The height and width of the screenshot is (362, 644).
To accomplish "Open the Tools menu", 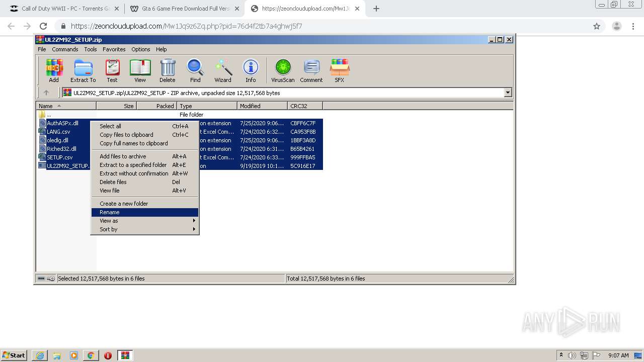I will [91, 49].
